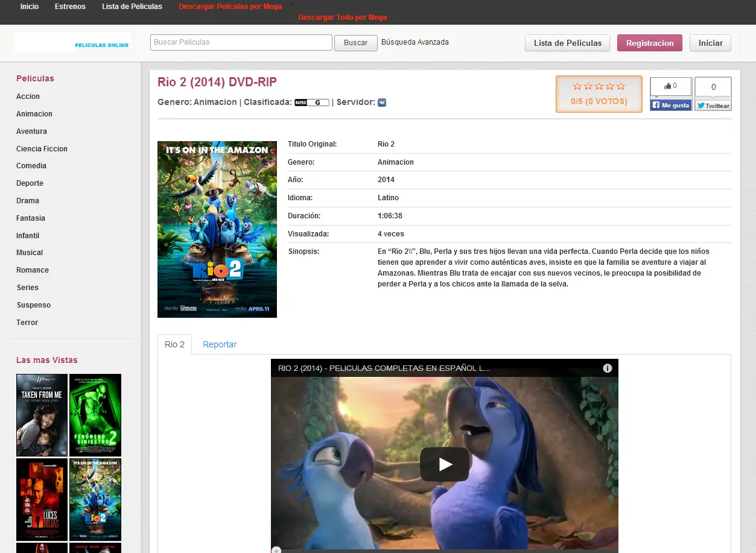Select the Suspenso category
Image resolution: width=756 pixels, height=553 pixels.
tap(34, 305)
